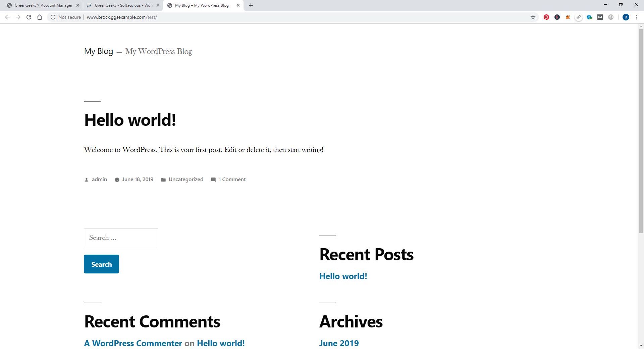Click the dark M extension icon
This screenshot has height=362, width=644.
coord(600,17)
